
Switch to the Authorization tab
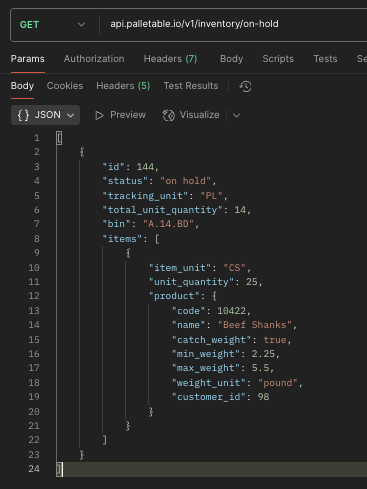[94, 59]
